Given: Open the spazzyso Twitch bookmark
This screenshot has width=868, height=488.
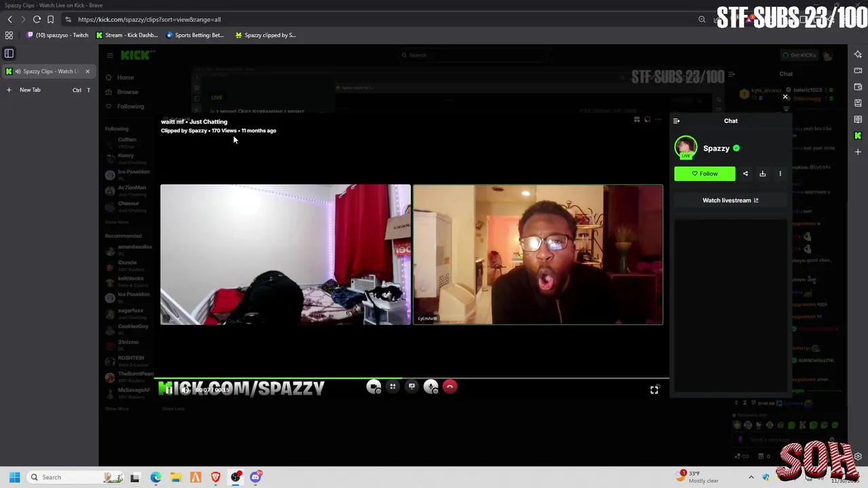Looking at the screenshot, I should [57, 35].
